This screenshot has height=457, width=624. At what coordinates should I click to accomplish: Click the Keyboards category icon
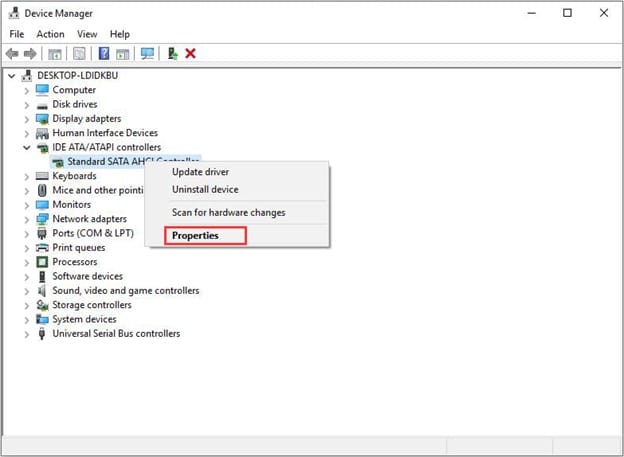(42, 176)
